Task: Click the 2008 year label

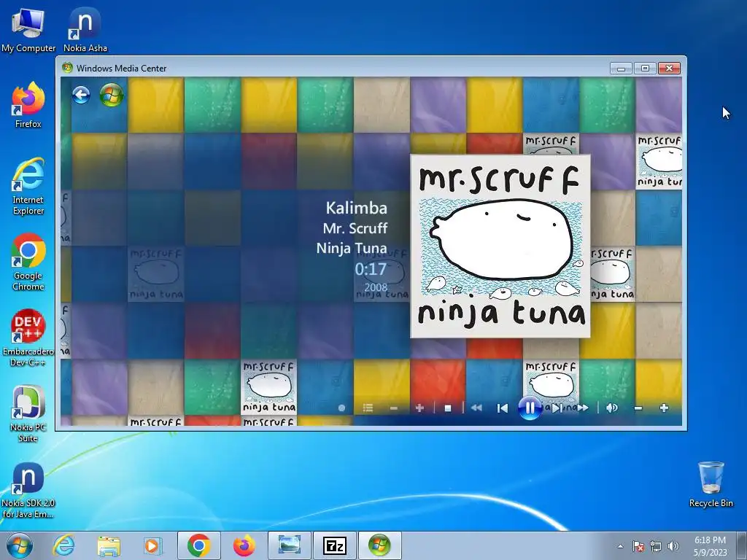Action: pos(376,287)
